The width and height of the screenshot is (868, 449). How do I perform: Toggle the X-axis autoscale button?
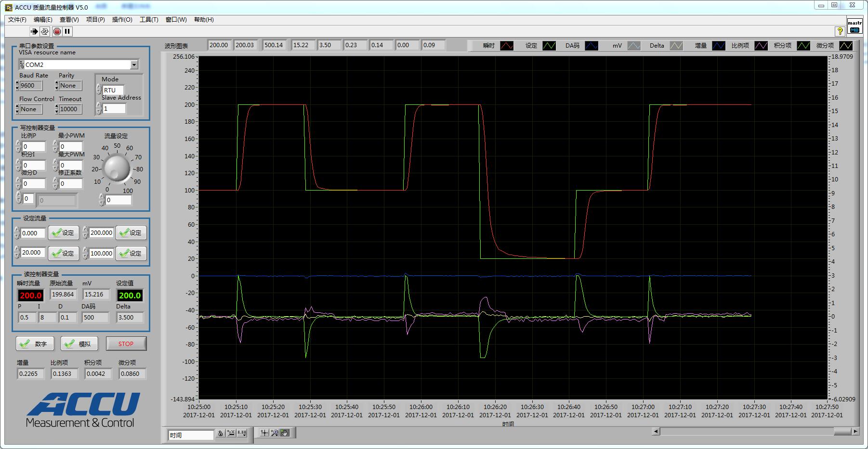[231, 433]
